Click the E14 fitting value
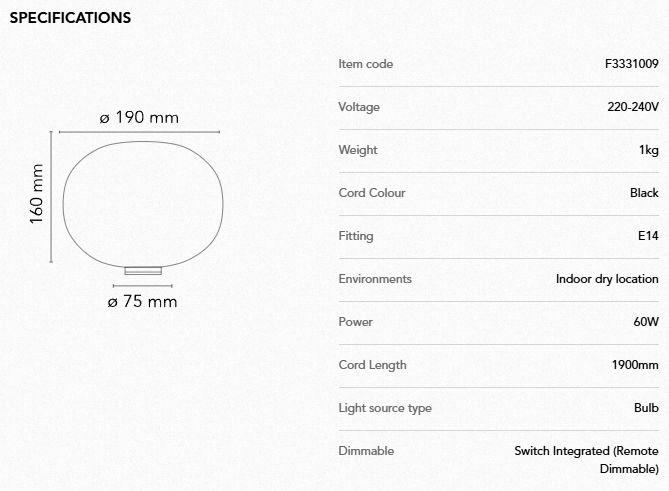 pyautogui.click(x=648, y=236)
